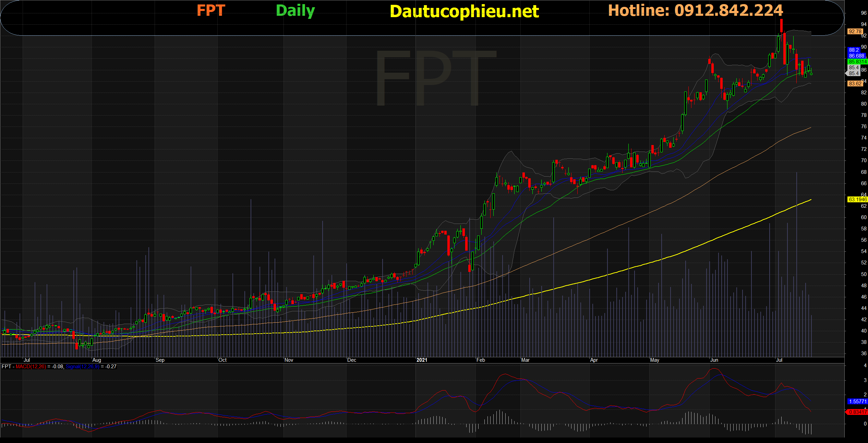Viewport: 868px width, 443px height.
Task: Click the Jun month label on time axis
Action: 714,360
